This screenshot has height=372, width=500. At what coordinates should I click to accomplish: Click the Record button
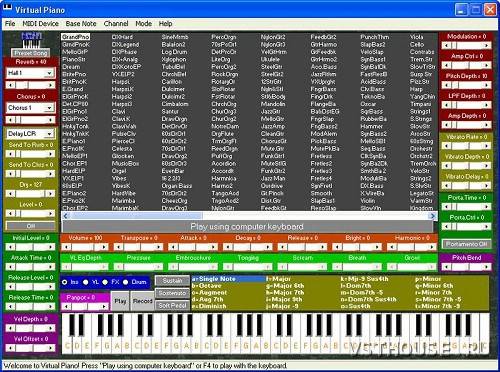coord(143,301)
